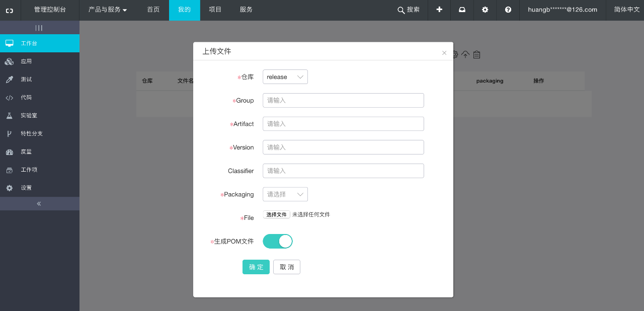Collapse the sidebar with double chevron

(39, 203)
